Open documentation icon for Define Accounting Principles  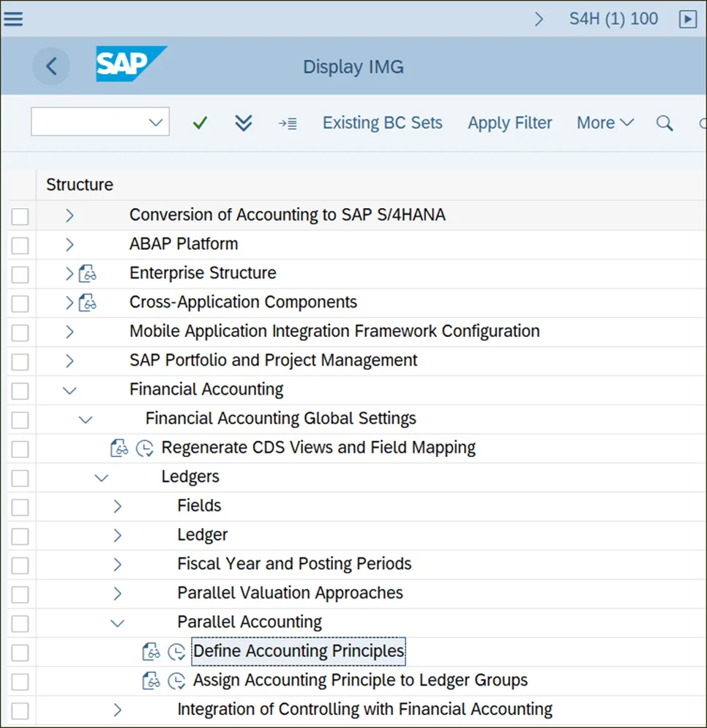click(x=151, y=651)
